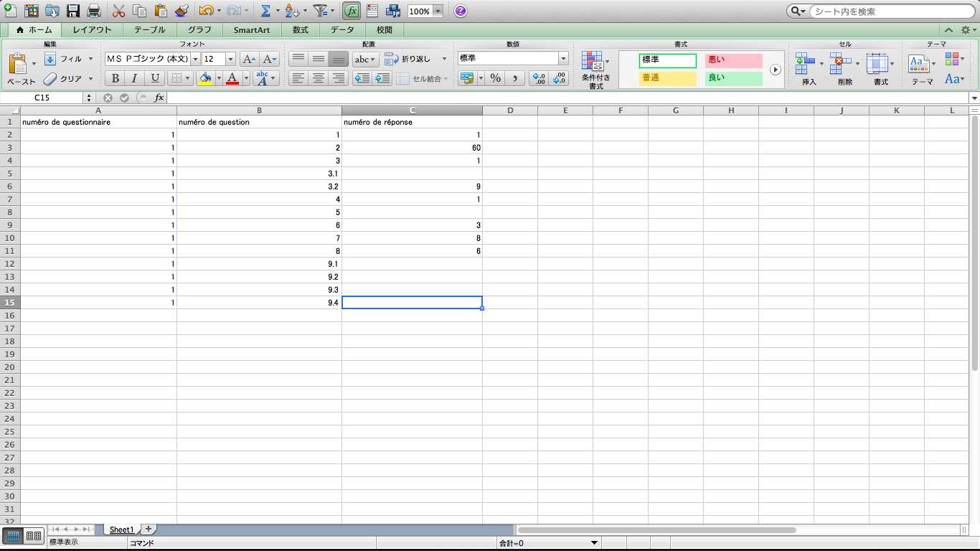Click the filter funnel icon
The height and width of the screenshot is (551, 980).
(x=321, y=11)
